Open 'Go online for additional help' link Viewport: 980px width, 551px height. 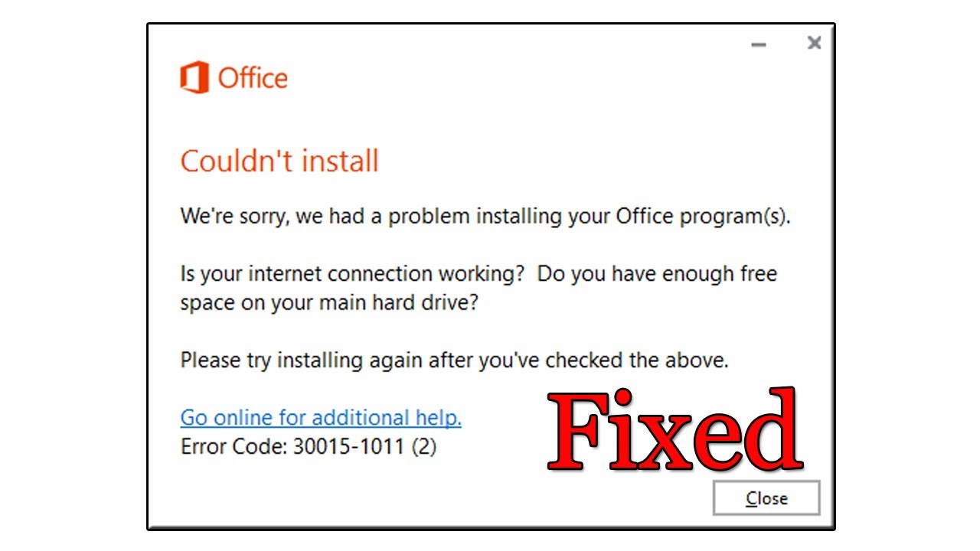[320, 417]
